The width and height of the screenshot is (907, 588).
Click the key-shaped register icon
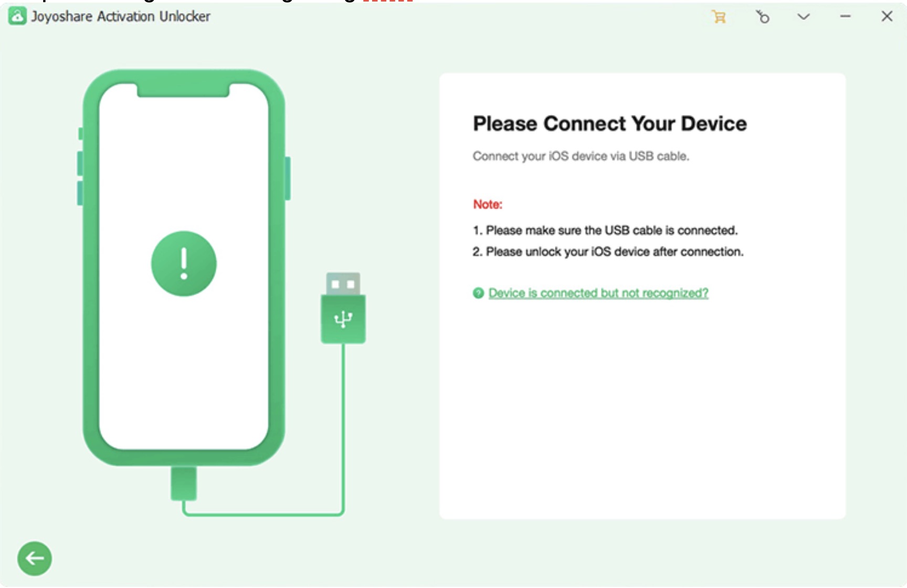click(762, 17)
